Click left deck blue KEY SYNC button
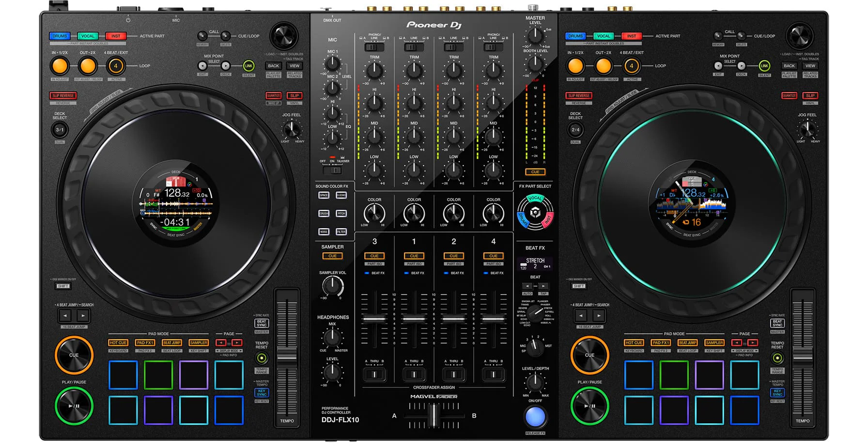The width and height of the screenshot is (868, 447). (x=262, y=393)
